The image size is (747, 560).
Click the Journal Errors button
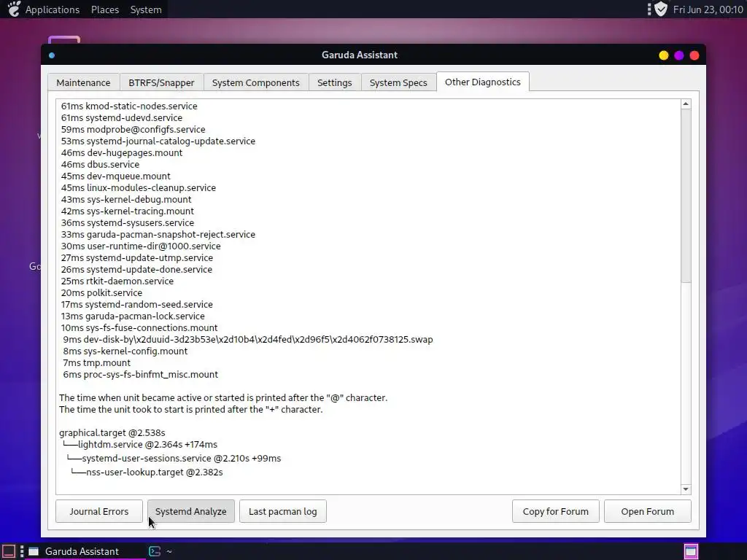99,511
